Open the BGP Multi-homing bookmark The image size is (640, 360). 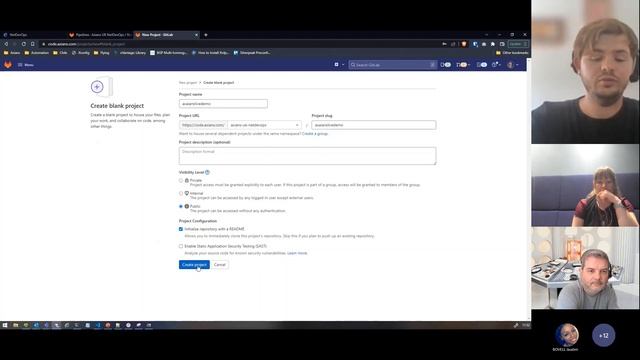tap(169, 53)
